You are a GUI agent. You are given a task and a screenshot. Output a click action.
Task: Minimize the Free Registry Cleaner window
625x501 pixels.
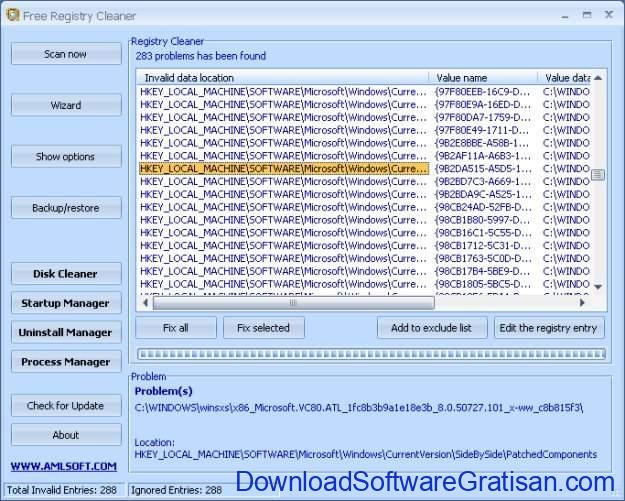point(565,16)
